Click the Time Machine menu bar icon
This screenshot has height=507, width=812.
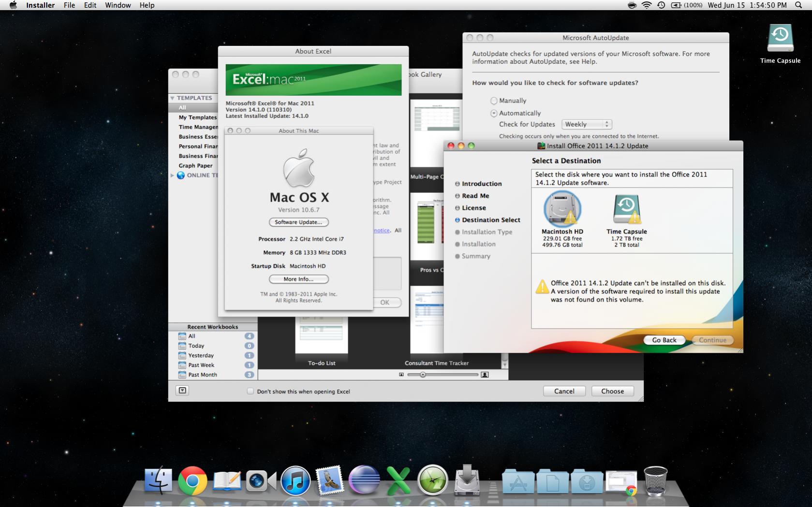661,5
